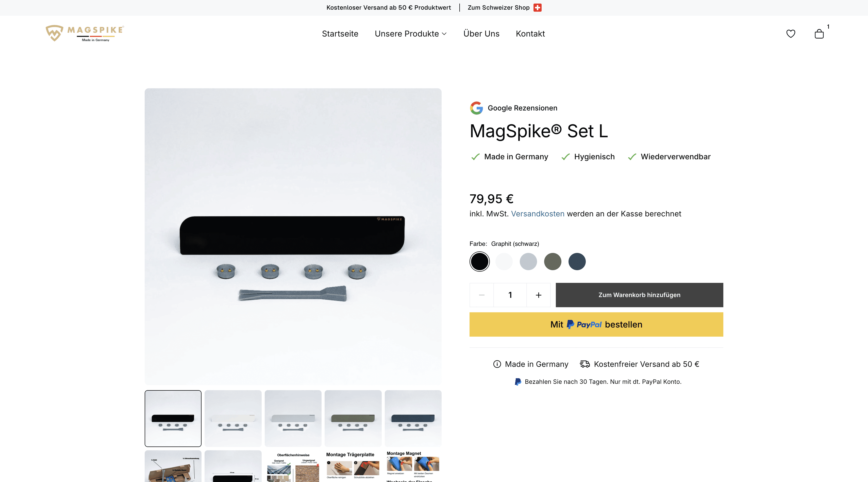Select the white color option
The height and width of the screenshot is (482, 868).
[504, 262]
